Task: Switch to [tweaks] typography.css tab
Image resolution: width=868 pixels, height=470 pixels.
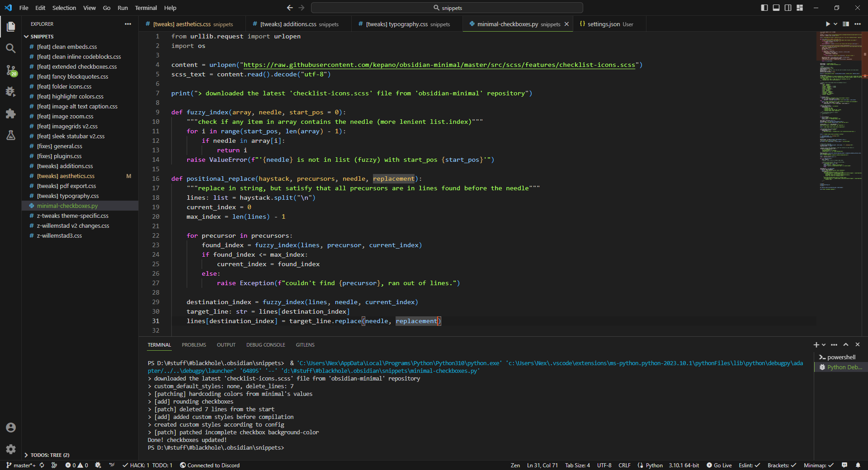Action: pyautogui.click(x=407, y=24)
